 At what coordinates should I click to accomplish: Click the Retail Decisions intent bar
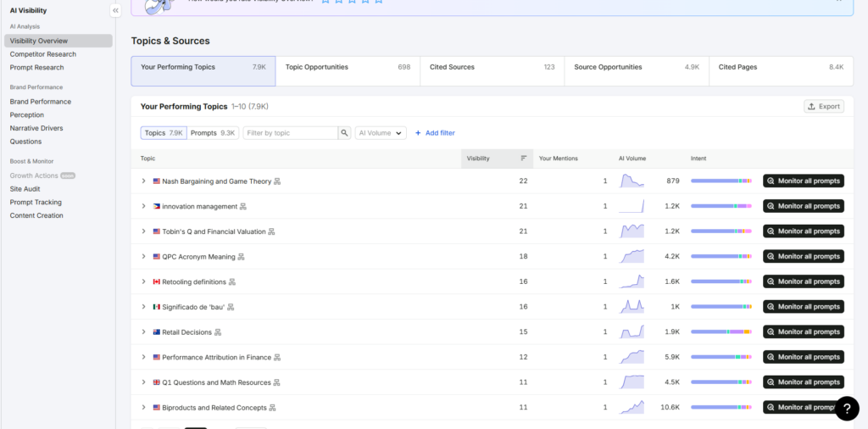pos(721,331)
